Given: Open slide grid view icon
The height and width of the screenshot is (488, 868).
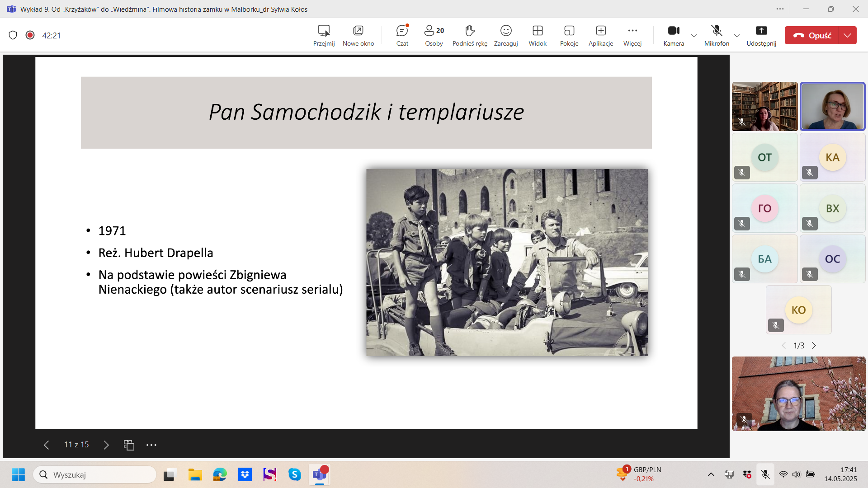Looking at the screenshot, I should coord(129,445).
